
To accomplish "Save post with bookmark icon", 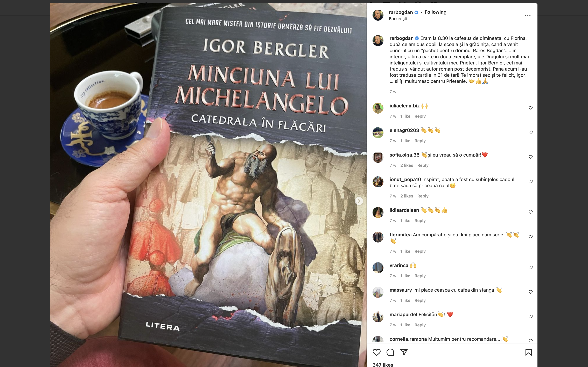I will click(528, 352).
